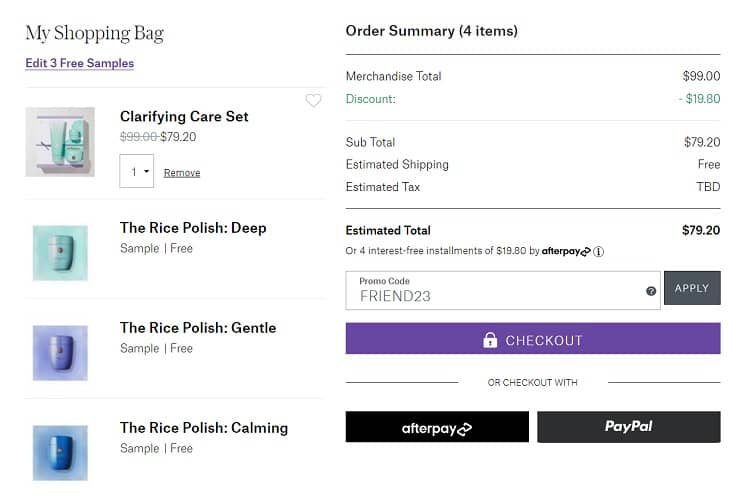Open the Clarifying Care Set thumbnail
Image resolution: width=745 pixels, height=500 pixels.
pos(60,142)
